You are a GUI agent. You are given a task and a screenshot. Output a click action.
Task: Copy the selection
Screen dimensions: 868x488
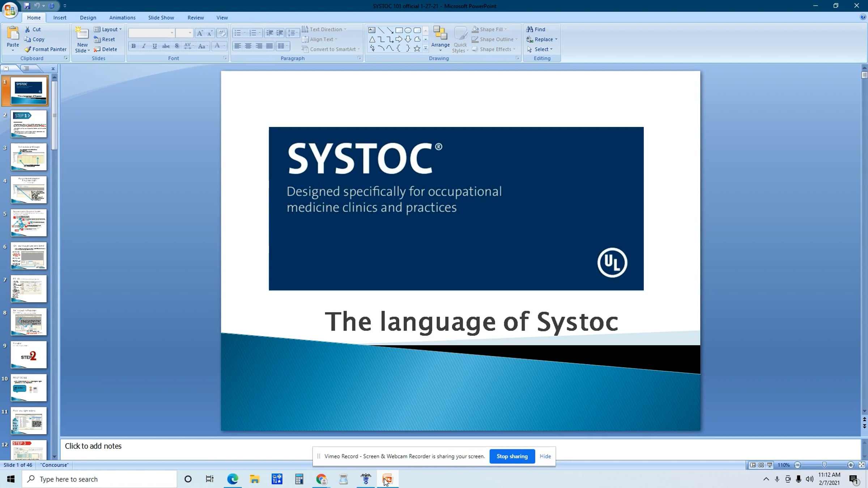pos(34,39)
